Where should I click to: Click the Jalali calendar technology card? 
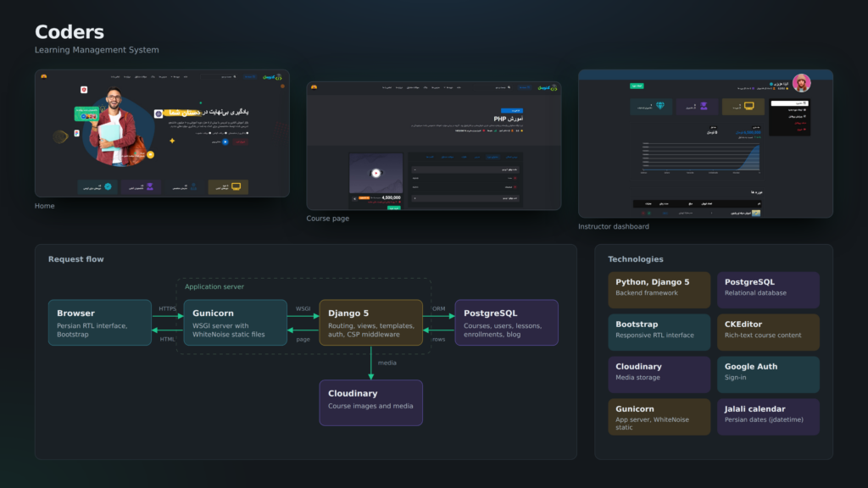tap(768, 417)
